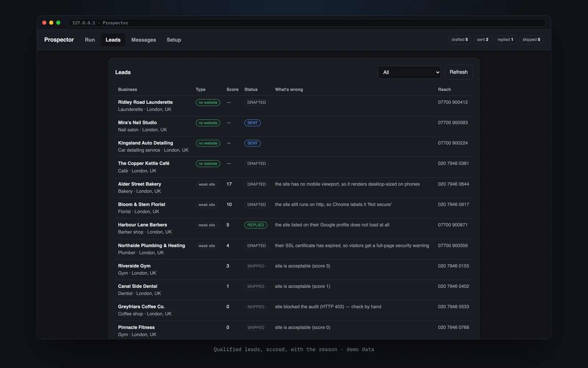Select Greyfriars Coffee Co. lead
The width and height of the screenshot is (588, 368).
(294, 310)
